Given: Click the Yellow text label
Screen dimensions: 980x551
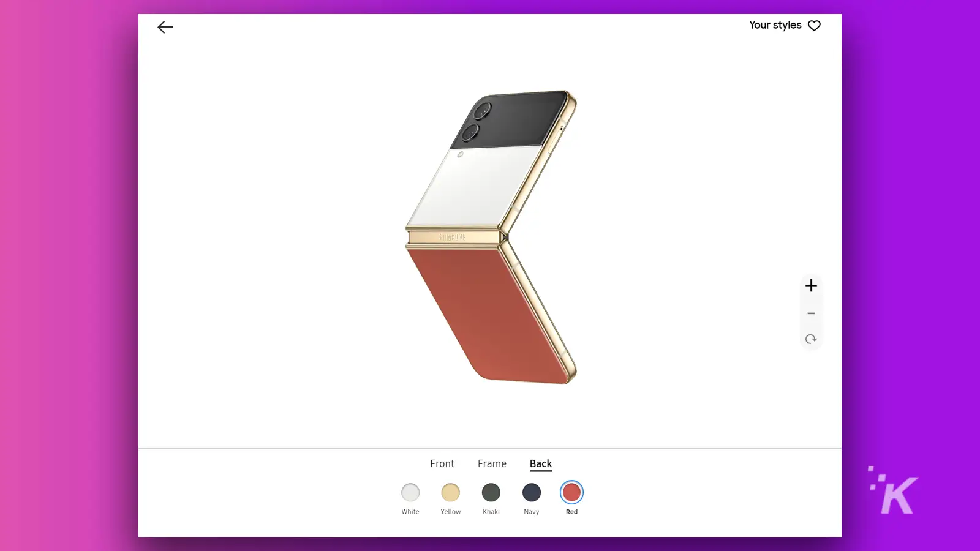Looking at the screenshot, I should click(451, 512).
